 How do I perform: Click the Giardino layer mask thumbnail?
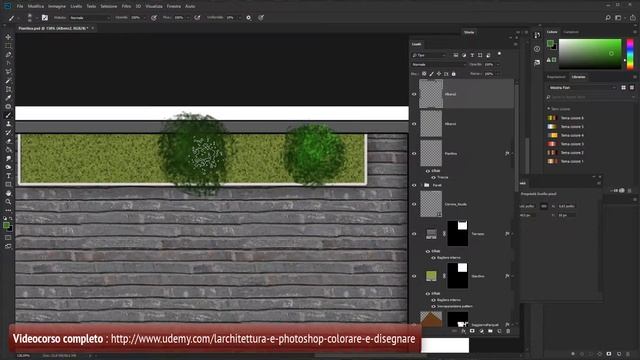pos(458,276)
